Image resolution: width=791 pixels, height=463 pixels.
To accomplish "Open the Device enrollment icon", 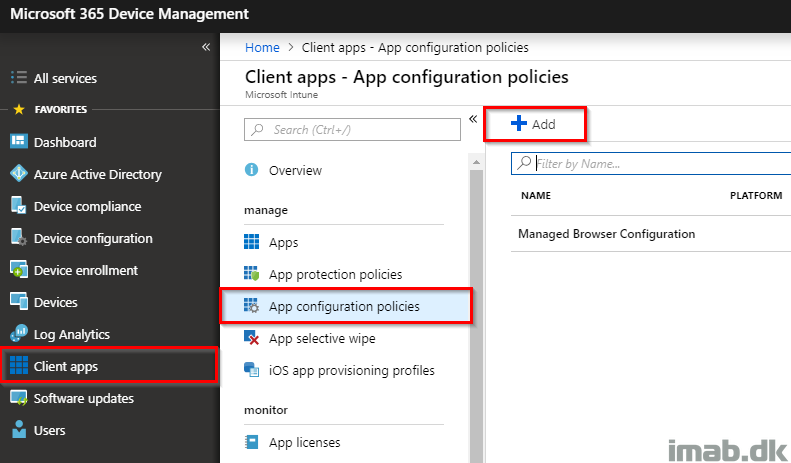I will tap(19, 270).
